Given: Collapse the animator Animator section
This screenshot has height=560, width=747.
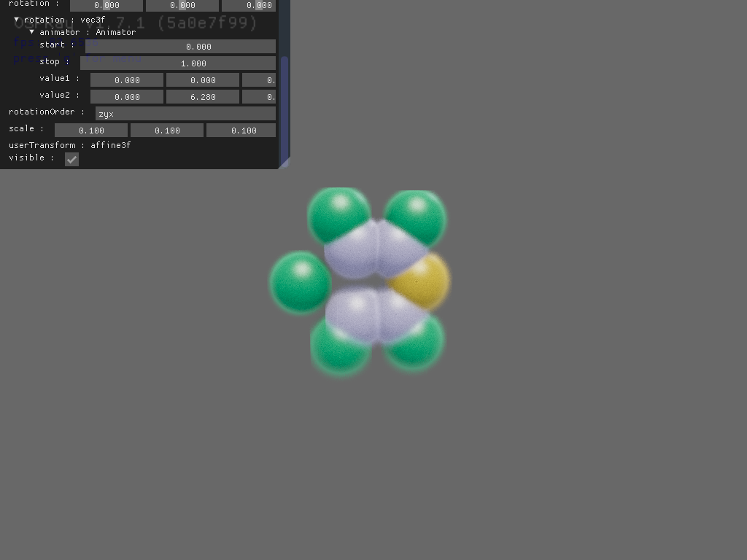Looking at the screenshot, I should tap(32, 32).
